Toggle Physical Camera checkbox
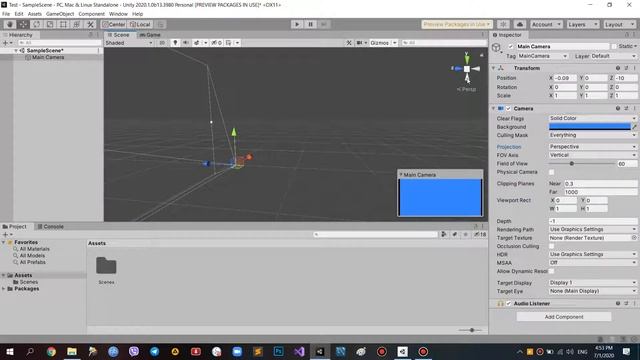 552,172
